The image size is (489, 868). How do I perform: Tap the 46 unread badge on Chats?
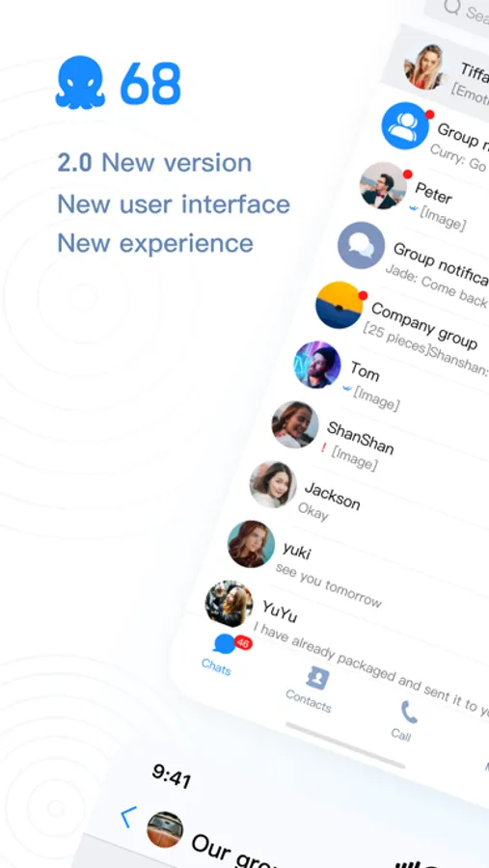tap(243, 642)
